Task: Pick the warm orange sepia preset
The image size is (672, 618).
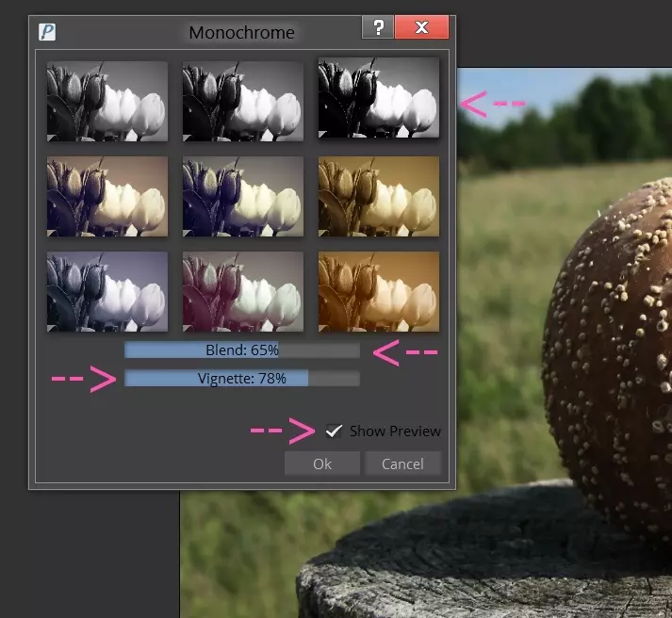Action: click(x=379, y=291)
